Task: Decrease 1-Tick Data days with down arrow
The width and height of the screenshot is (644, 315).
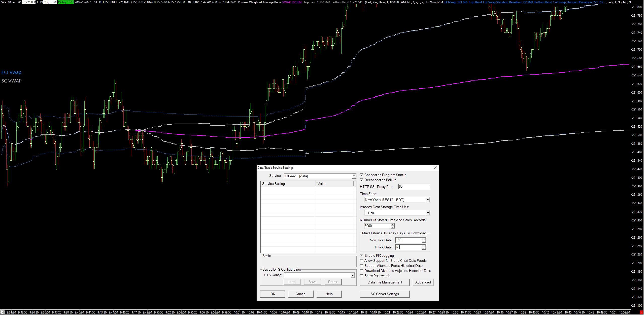Action: click(x=424, y=249)
